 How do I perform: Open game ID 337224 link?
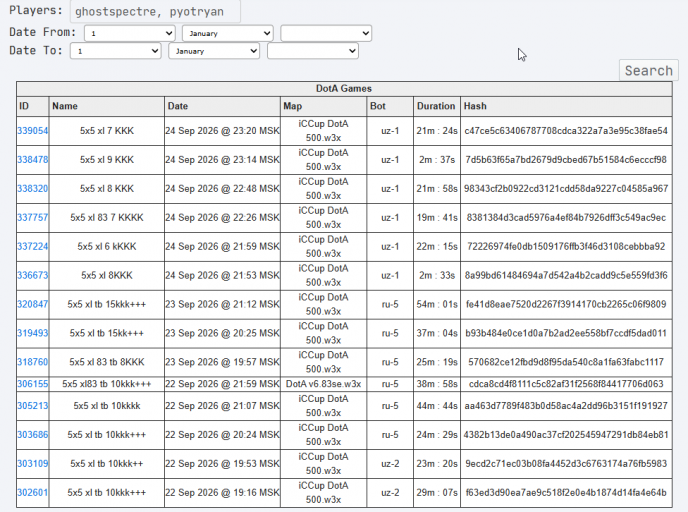tap(32, 247)
